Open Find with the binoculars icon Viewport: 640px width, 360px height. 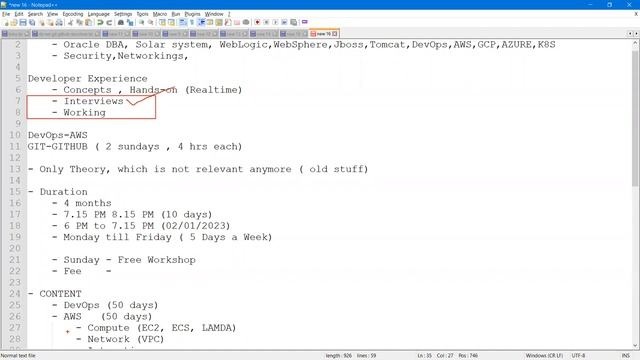(x=121, y=22)
